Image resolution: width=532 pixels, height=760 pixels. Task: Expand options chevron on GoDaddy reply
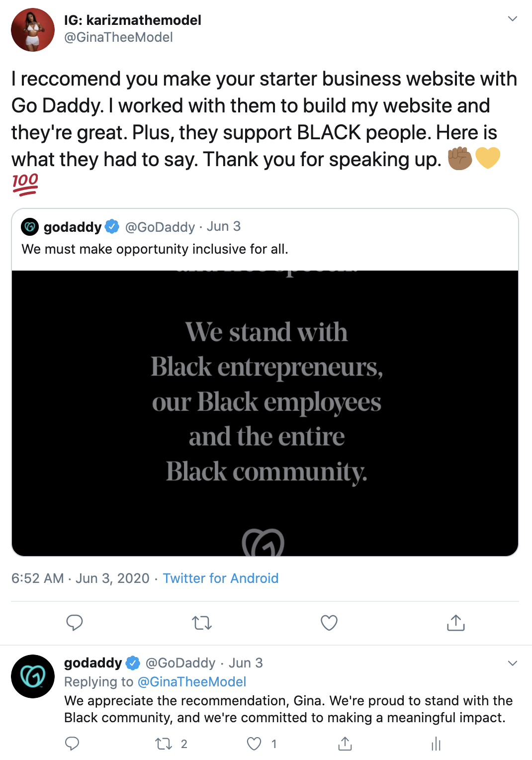(x=513, y=663)
